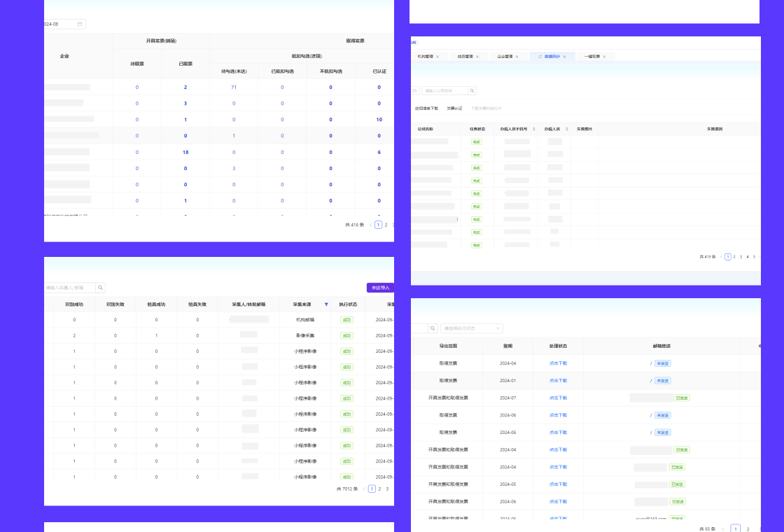
Task: Click the purple 未达导入 button
Action: [x=380, y=288]
